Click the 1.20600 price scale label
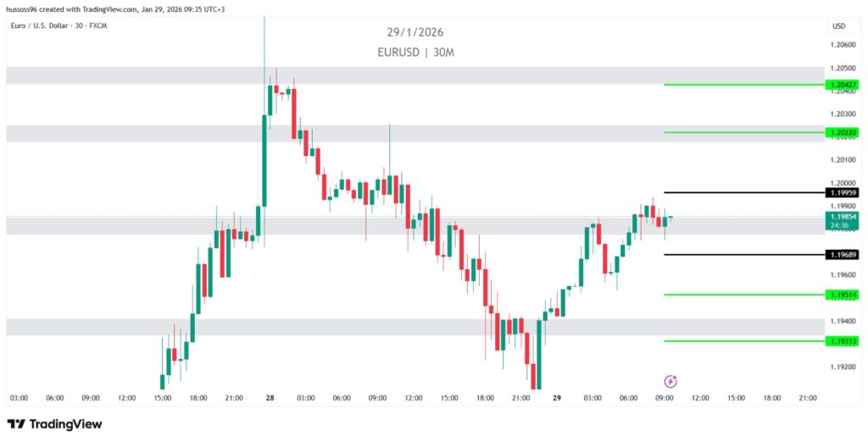The width and height of the screenshot is (868, 442). click(843, 45)
